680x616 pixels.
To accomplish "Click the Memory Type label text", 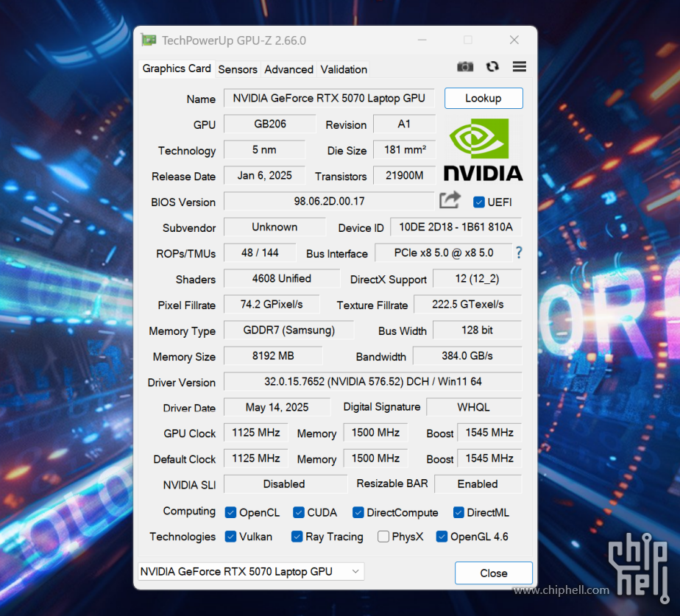I will click(183, 331).
